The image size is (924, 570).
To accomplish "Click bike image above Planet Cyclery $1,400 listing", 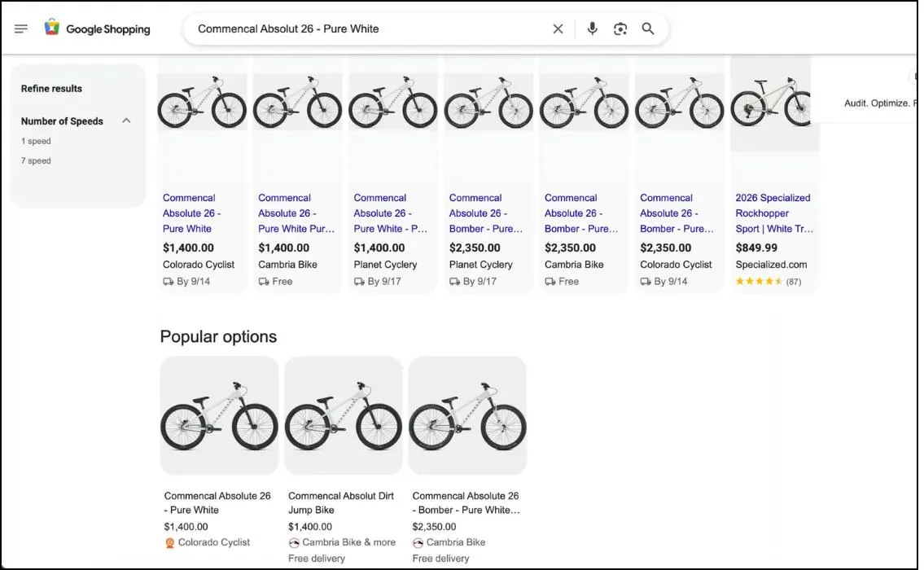I will coord(393,102).
